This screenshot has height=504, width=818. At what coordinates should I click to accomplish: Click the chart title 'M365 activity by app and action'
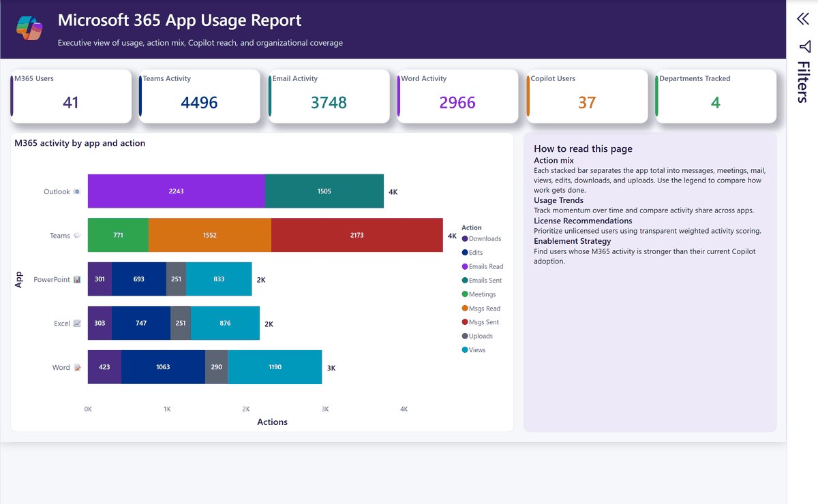[x=80, y=143]
